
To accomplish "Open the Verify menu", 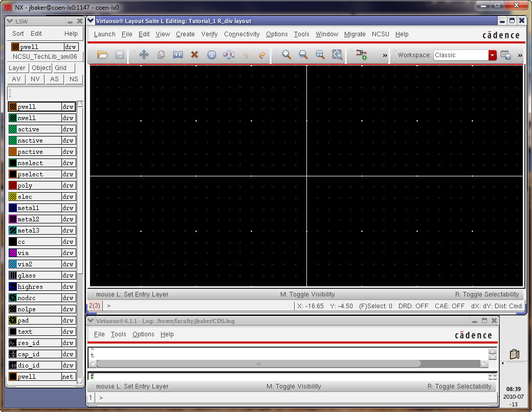I will tap(209, 34).
